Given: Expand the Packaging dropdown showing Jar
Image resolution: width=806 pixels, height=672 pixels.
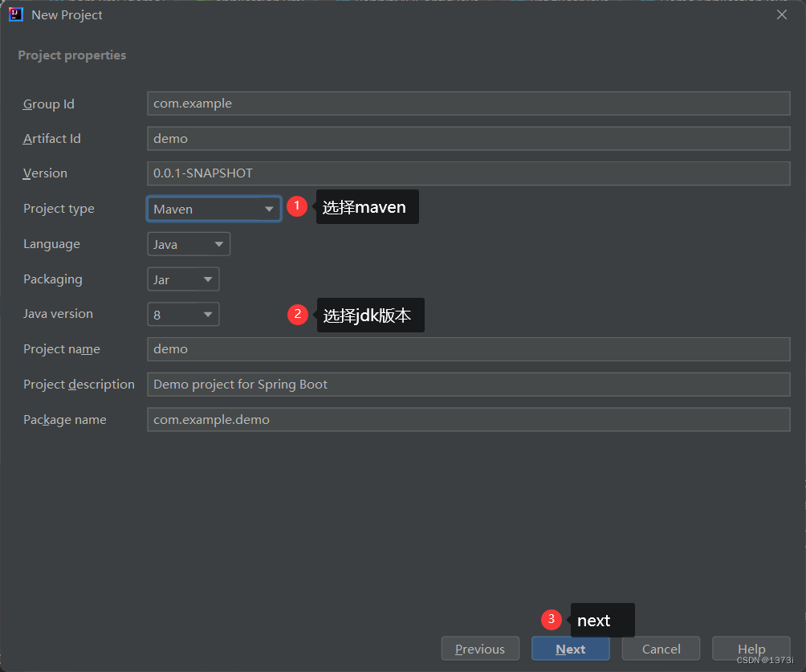Looking at the screenshot, I should 182,279.
